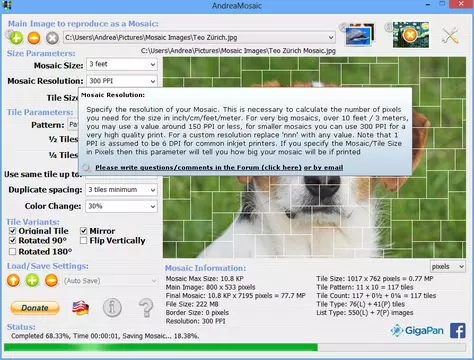The image size is (474, 360).
Task: Open the Color Change 30% dropdown
Action: point(121,206)
